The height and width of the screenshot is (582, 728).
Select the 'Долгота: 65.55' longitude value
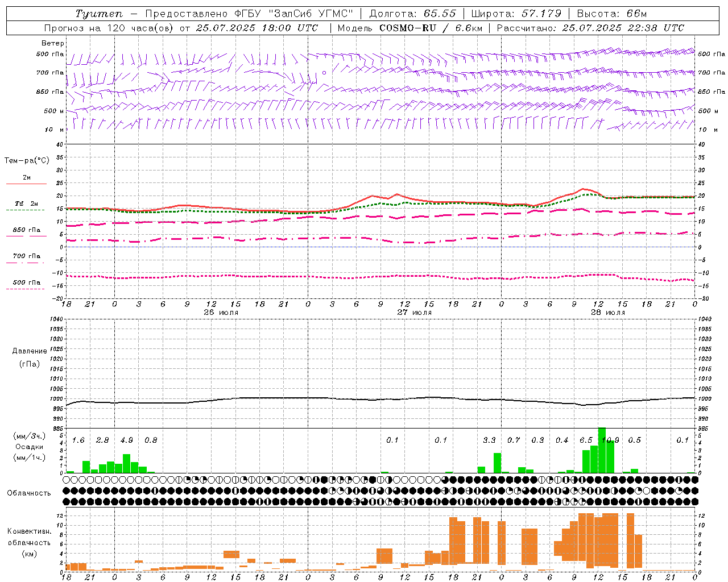412,14
